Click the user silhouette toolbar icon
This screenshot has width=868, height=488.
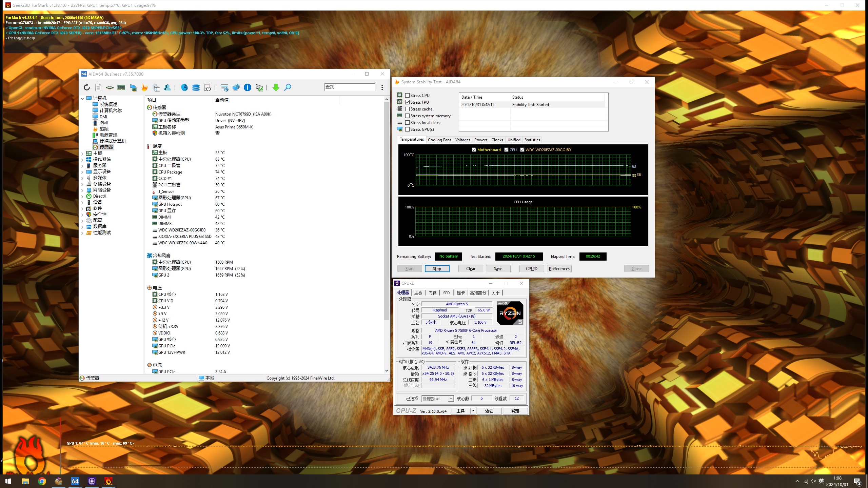click(x=167, y=87)
